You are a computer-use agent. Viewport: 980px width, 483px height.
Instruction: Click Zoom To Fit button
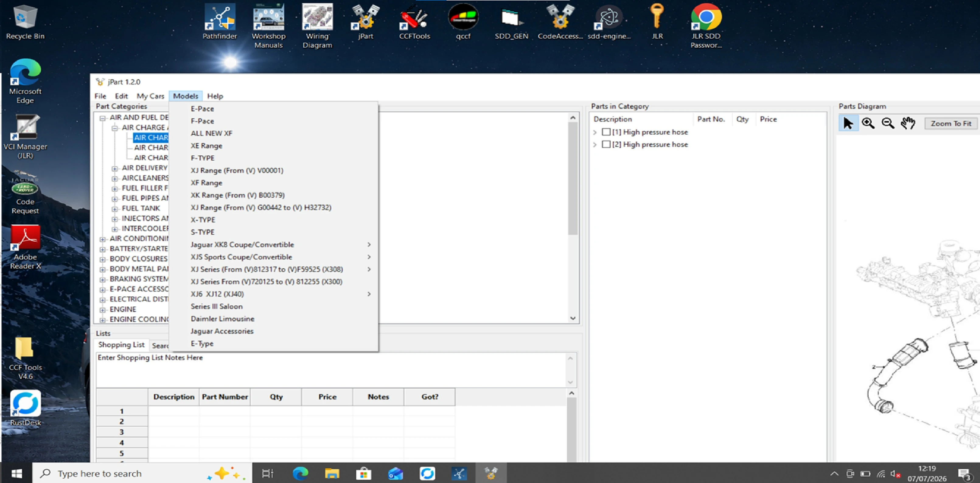point(951,123)
